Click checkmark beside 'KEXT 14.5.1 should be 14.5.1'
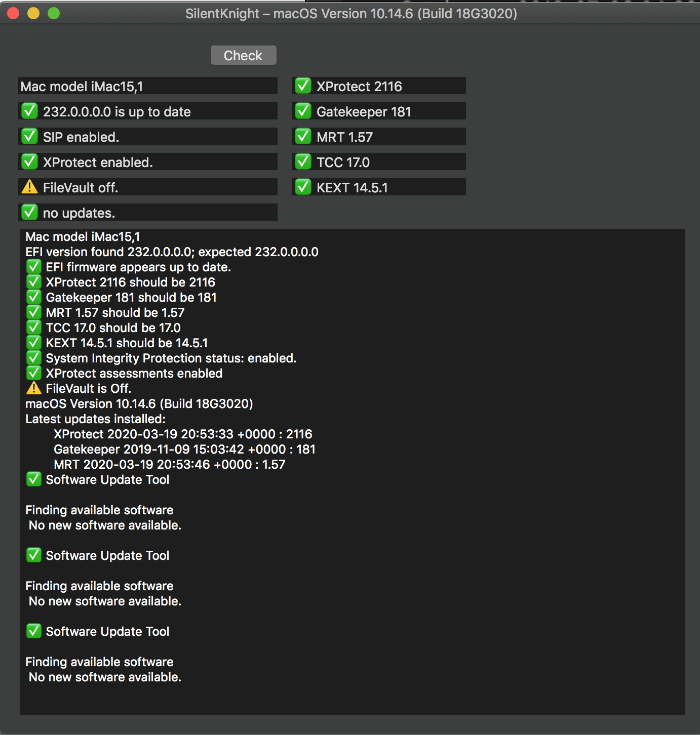Viewport: 700px width, 735px height. tap(33, 342)
